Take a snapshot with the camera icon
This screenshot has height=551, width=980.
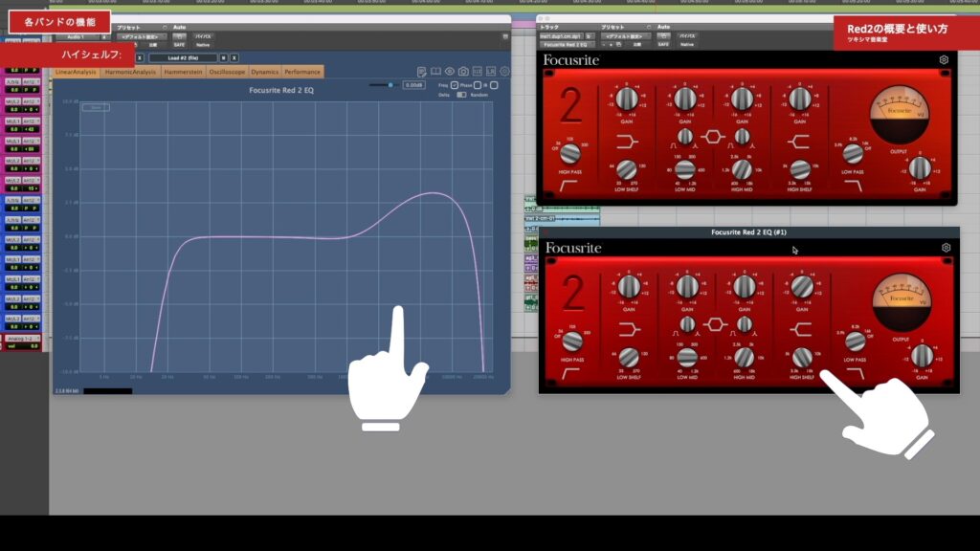point(463,72)
